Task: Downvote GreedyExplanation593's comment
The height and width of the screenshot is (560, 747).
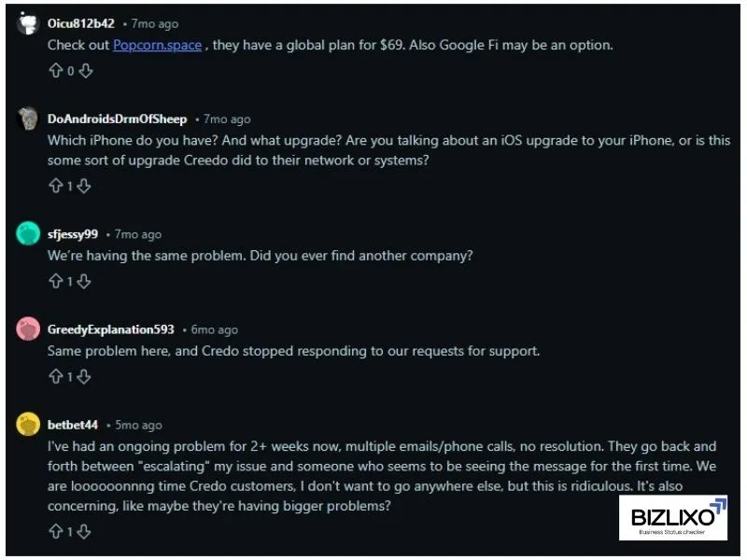Action: (83, 376)
